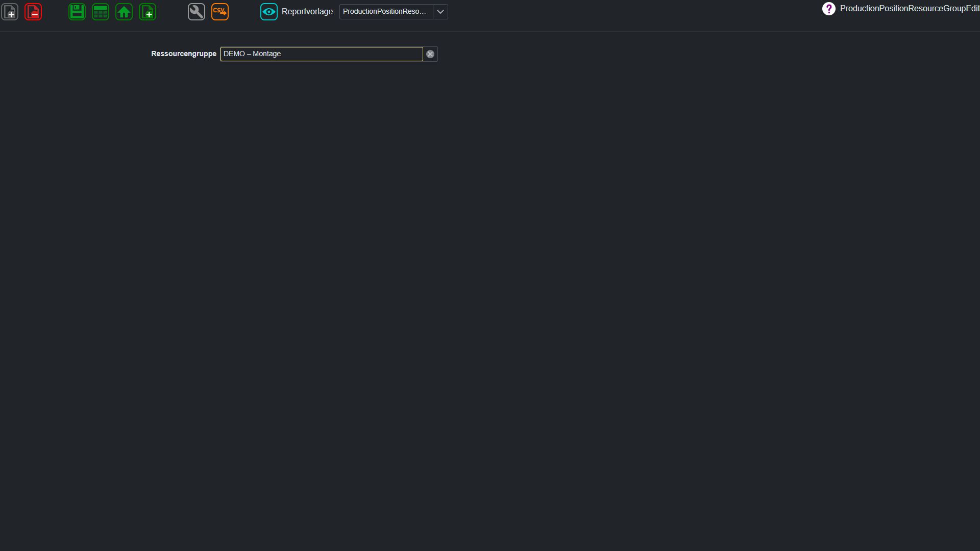Open the purple question mark help icon

coord(829,9)
